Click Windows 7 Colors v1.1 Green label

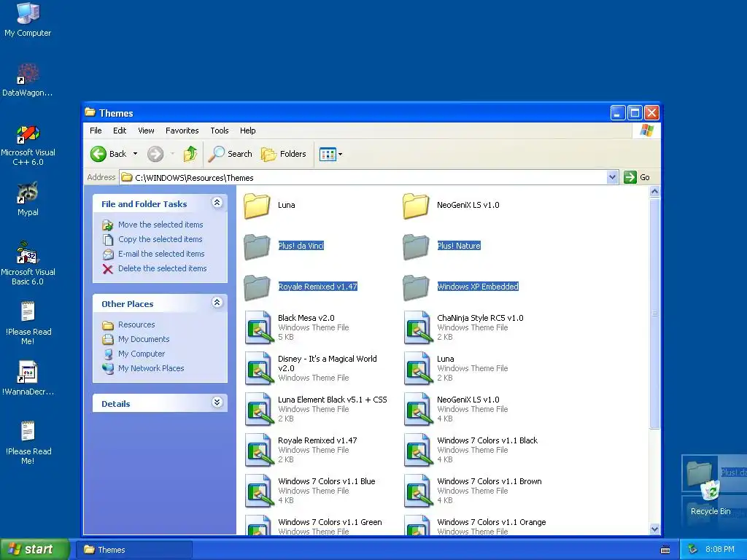point(330,522)
